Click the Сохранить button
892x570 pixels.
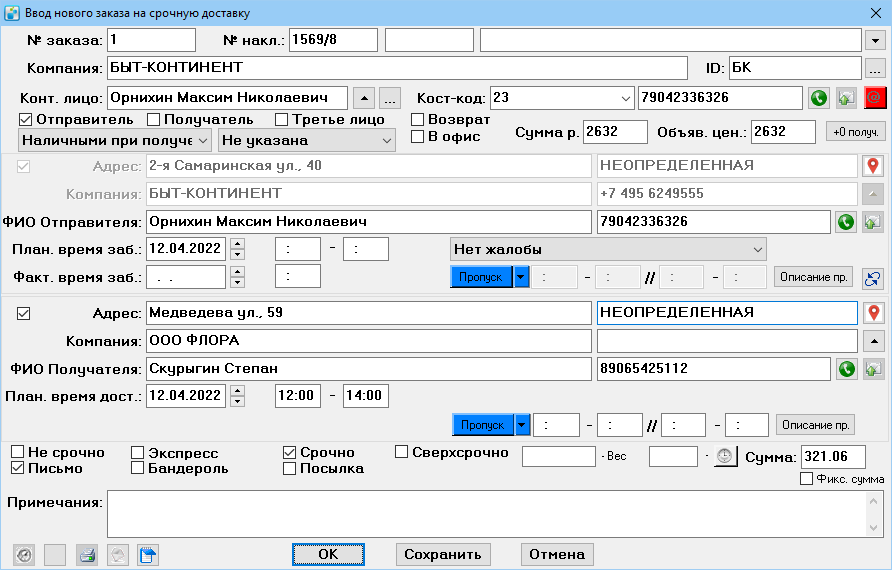[443, 554]
